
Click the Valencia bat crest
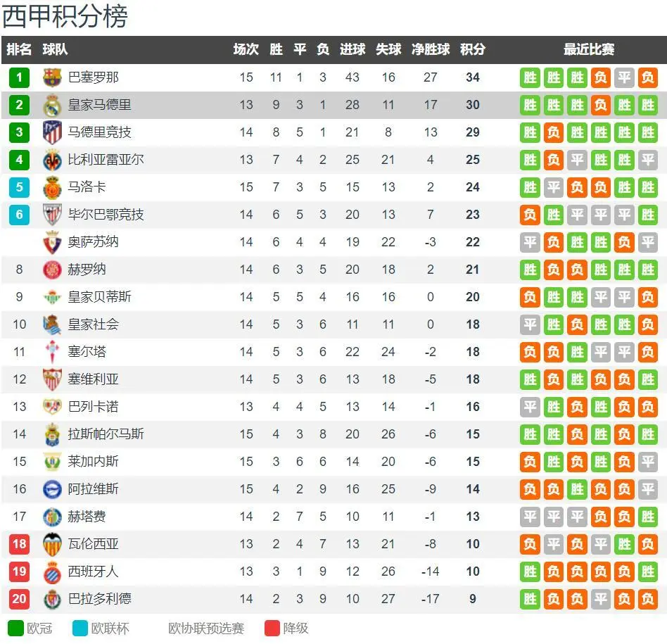click(52, 544)
